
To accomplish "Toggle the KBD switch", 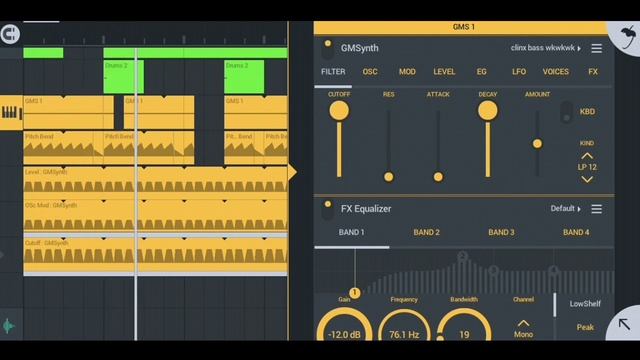I will click(566, 112).
